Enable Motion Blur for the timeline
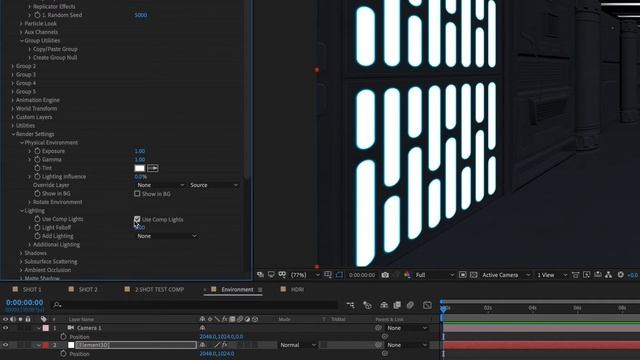The width and height of the screenshot is (640, 360). [x=410, y=305]
